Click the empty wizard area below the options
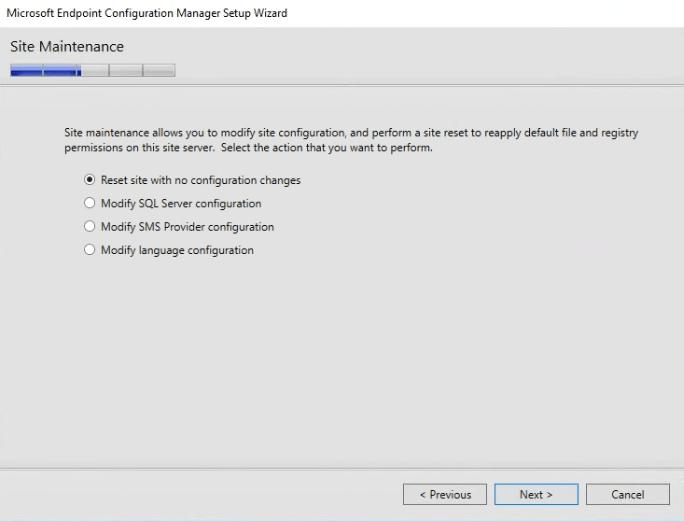This screenshot has height=522, width=684. 342,360
